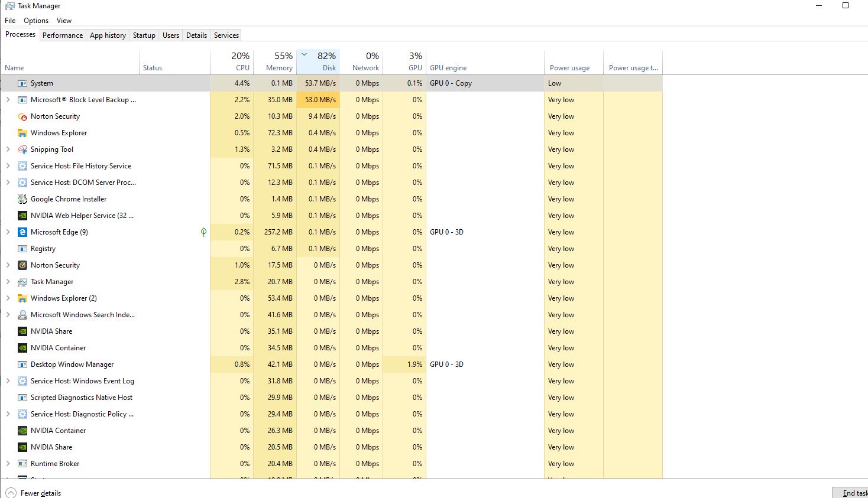Click the NVIDIA Container icon using 26.3 MB

[x=22, y=431]
